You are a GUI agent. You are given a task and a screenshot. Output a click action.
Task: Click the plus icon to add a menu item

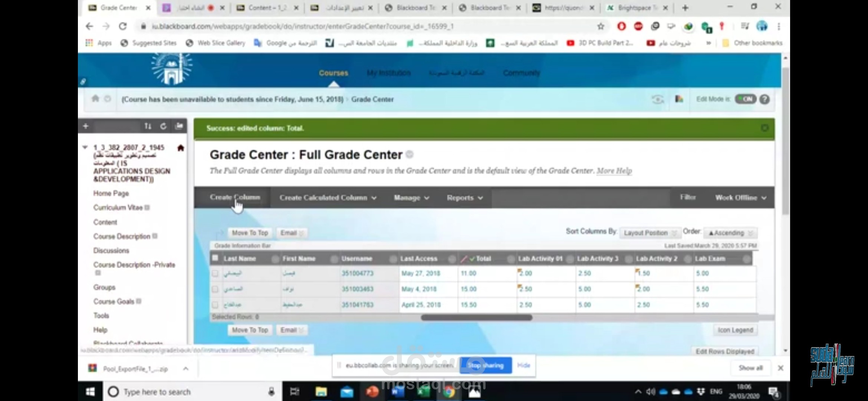tap(86, 126)
